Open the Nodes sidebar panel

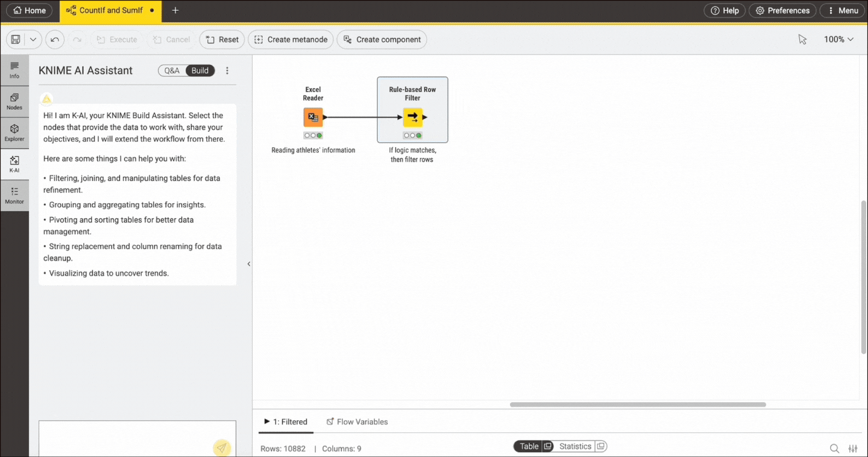click(14, 101)
